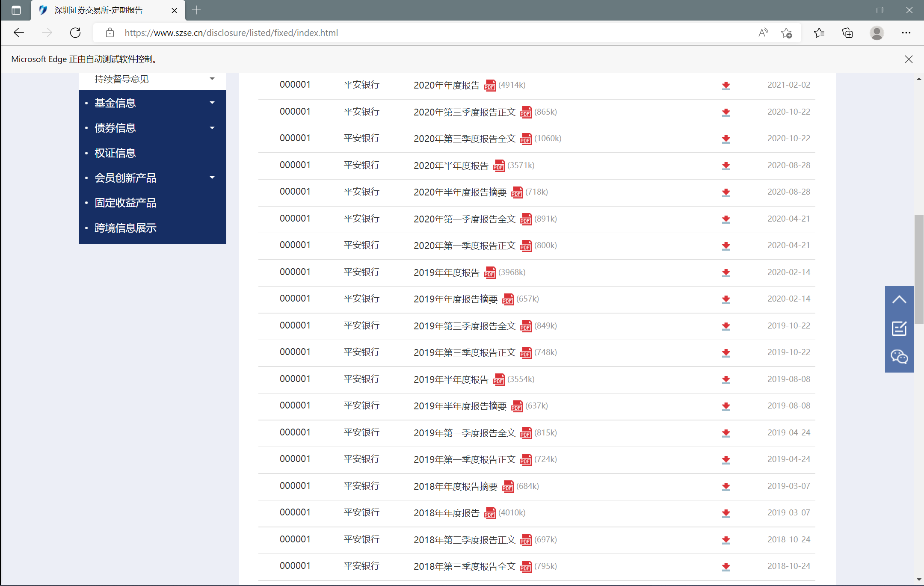Open the Settings and more ellipsis menu

click(x=906, y=33)
